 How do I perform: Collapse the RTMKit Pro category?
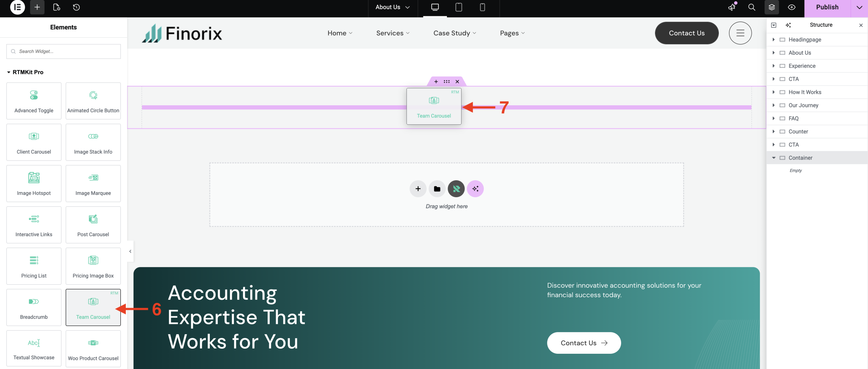pos(9,72)
